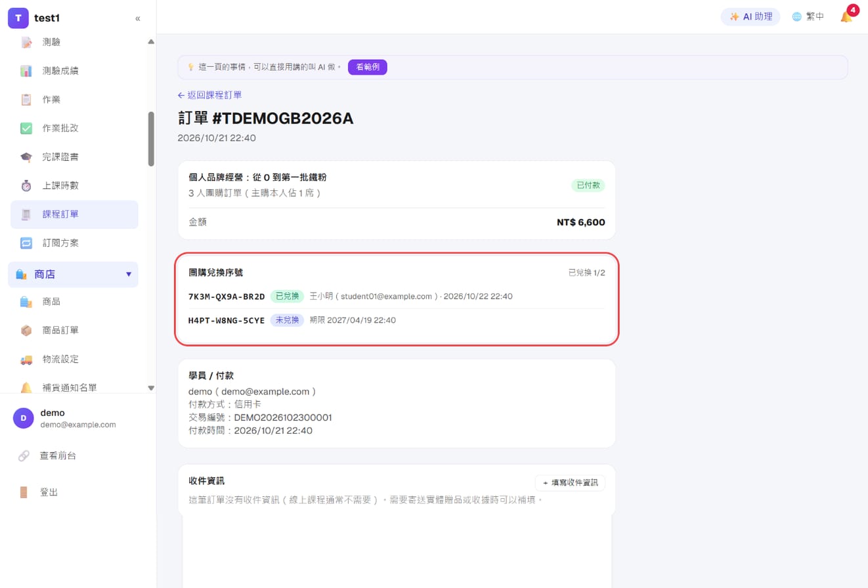Click the 商品訂單 package icon
The height and width of the screenshot is (588, 868).
[26, 330]
